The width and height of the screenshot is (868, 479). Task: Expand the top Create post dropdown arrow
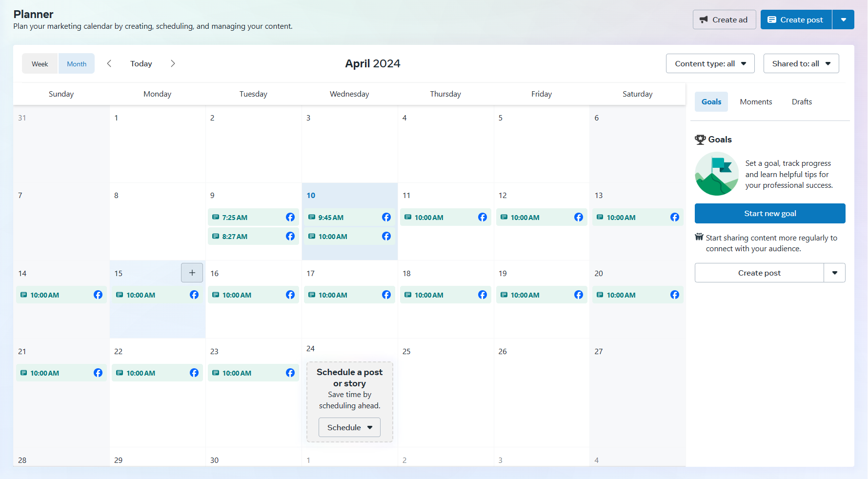point(843,20)
